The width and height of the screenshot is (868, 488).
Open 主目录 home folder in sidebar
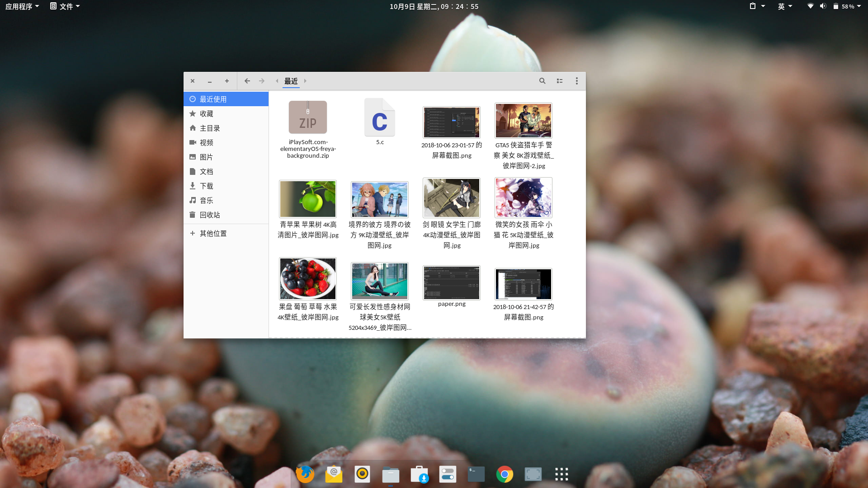coord(209,128)
